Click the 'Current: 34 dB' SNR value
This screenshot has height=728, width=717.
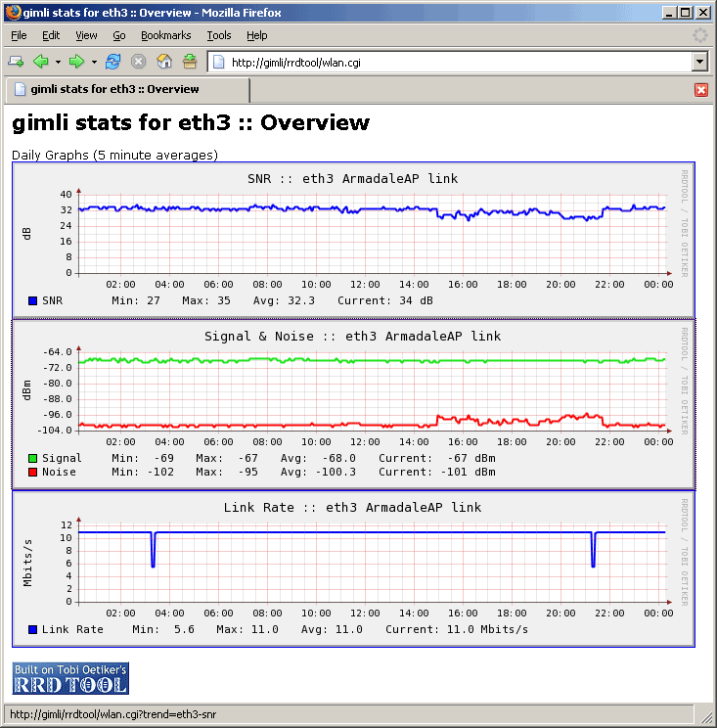(385, 300)
